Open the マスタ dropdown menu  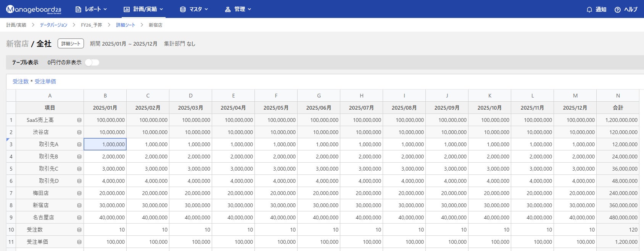point(194,9)
